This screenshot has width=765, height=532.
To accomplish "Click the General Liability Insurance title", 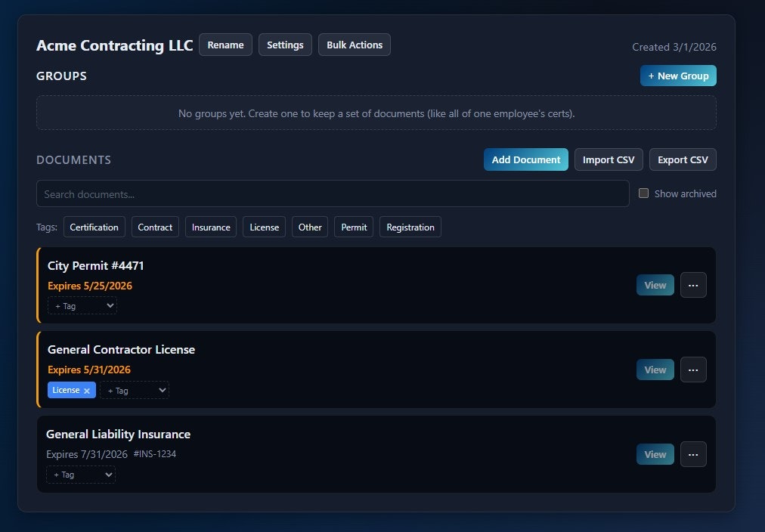I will click(x=118, y=434).
